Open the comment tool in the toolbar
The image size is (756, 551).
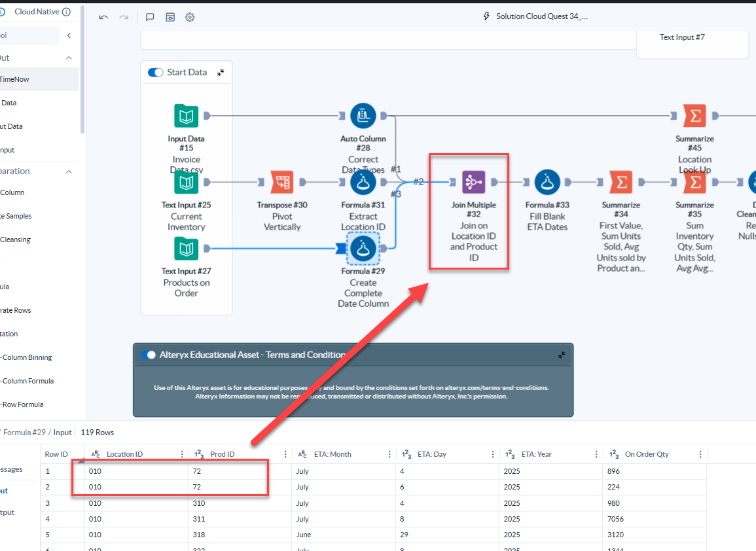point(150,17)
